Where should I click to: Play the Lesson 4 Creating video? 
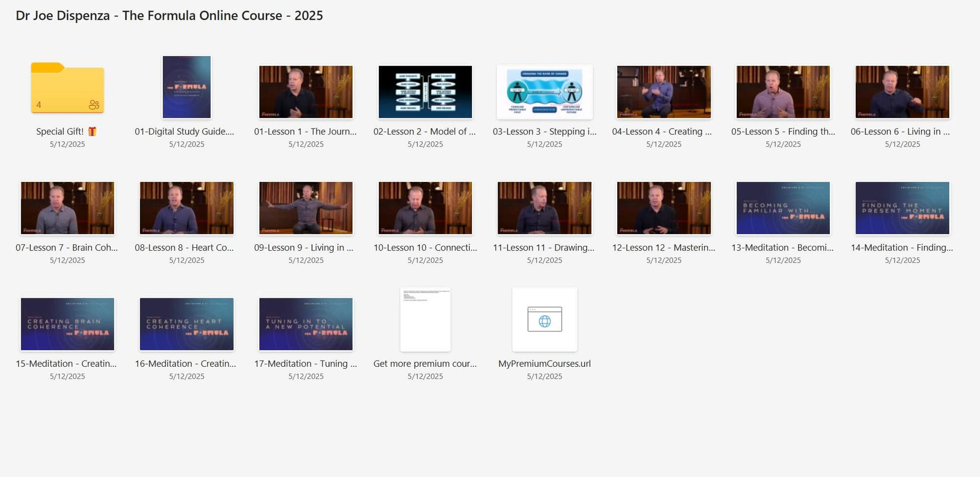tap(664, 92)
